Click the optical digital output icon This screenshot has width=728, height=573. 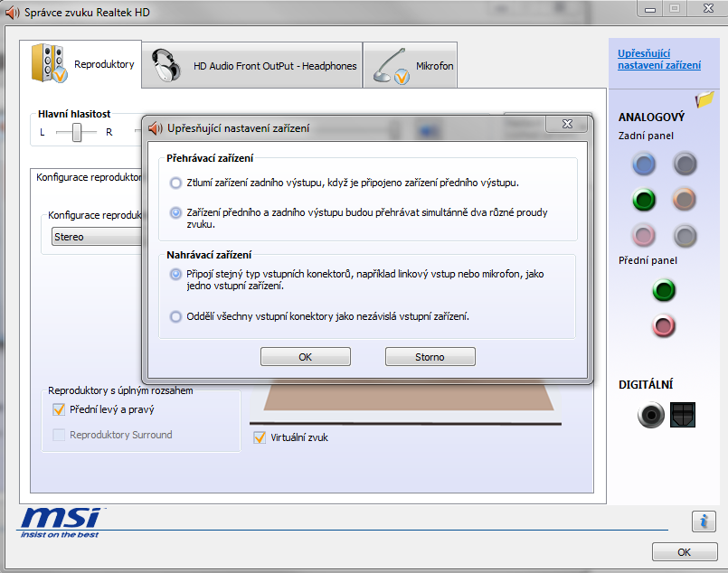coord(683,415)
